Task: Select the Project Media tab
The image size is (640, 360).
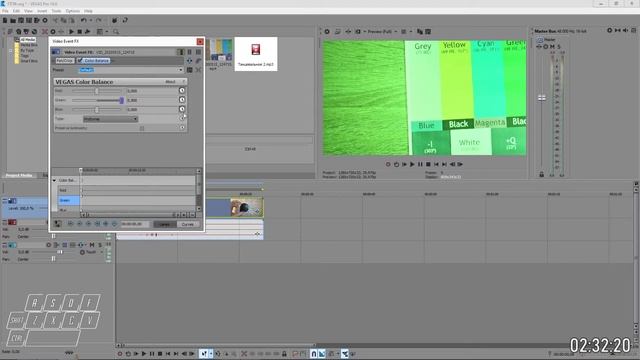Action: 19,175
